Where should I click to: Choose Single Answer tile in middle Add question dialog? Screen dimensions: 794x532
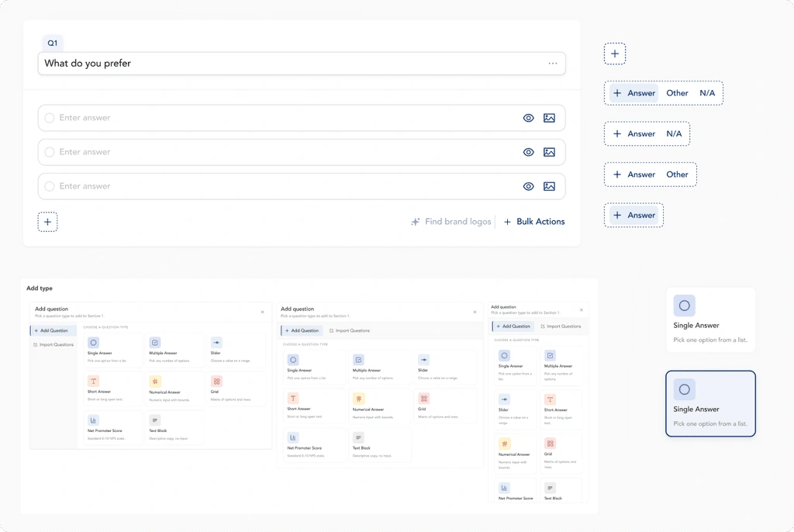314,368
